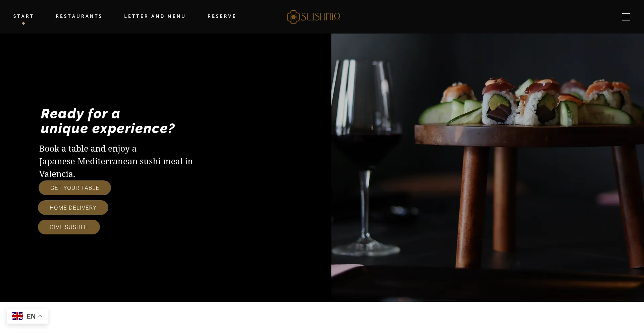Viewport: 644px width, 333px height.
Task: Click the GIVE SUSHITI button
Action: [x=69, y=227]
